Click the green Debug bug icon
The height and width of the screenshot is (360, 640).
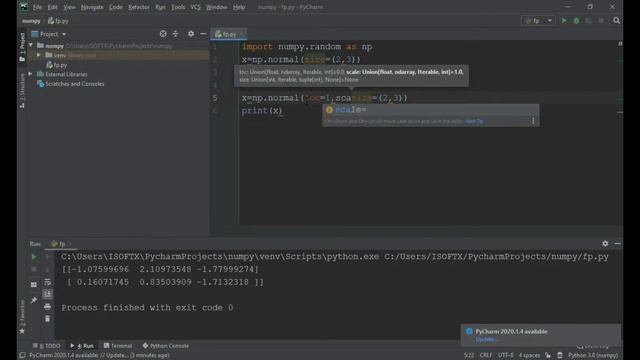576,20
